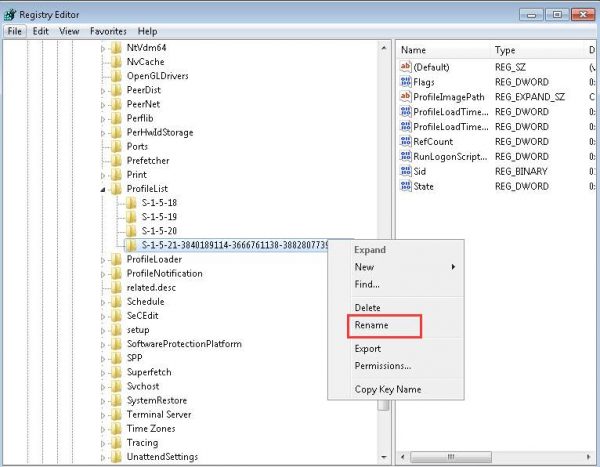This screenshot has height=467, width=600.
Task: Click the Sid binary value icon
Action: 406,171
